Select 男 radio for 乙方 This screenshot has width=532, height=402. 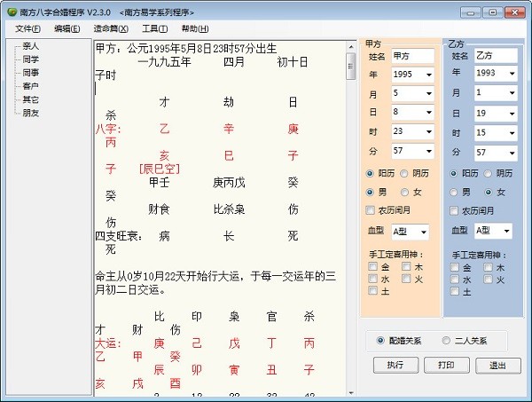click(453, 193)
